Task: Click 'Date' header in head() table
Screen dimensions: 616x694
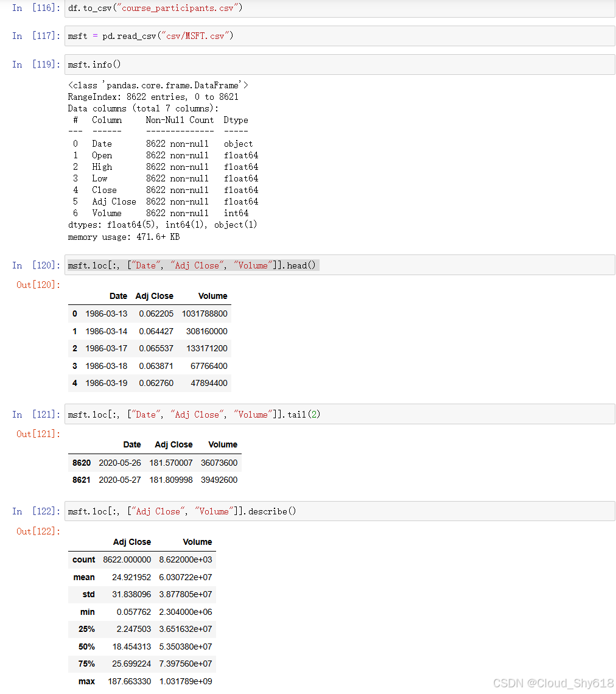Action: [x=118, y=296]
